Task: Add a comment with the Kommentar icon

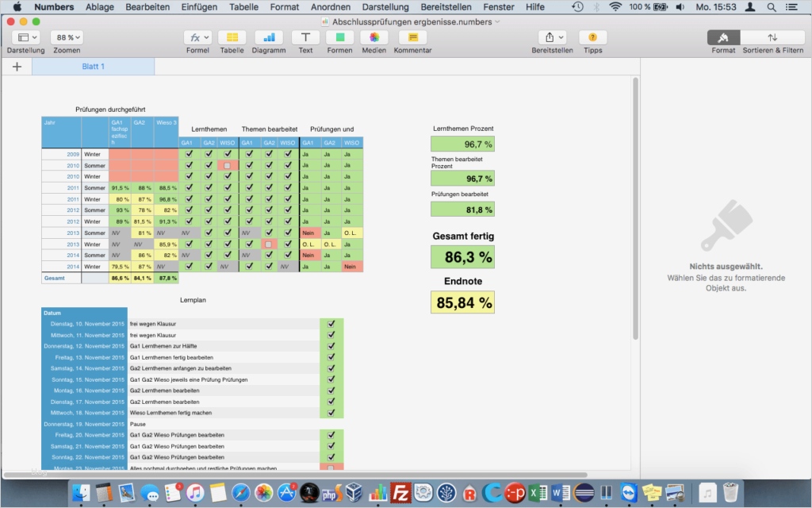Action: pyautogui.click(x=412, y=37)
